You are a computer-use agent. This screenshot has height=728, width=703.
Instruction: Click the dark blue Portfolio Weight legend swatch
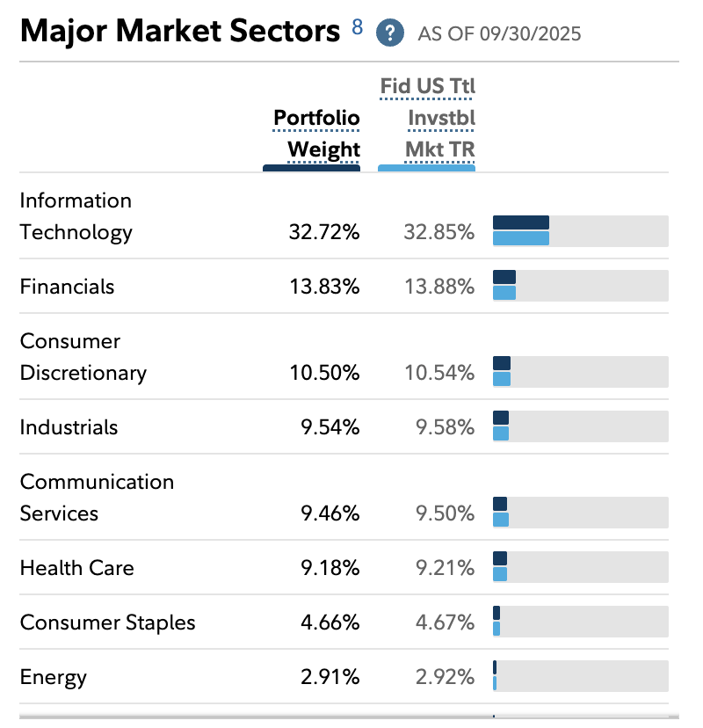pos(311,167)
